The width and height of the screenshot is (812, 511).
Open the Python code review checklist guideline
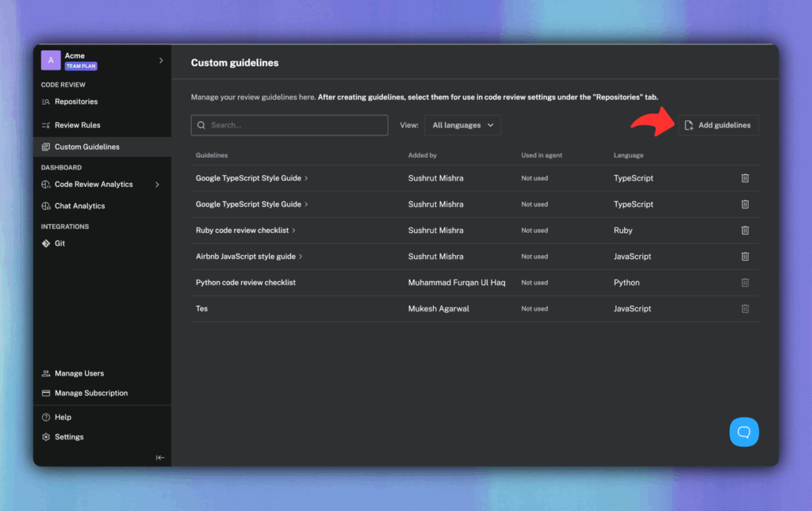coord(246,282)
